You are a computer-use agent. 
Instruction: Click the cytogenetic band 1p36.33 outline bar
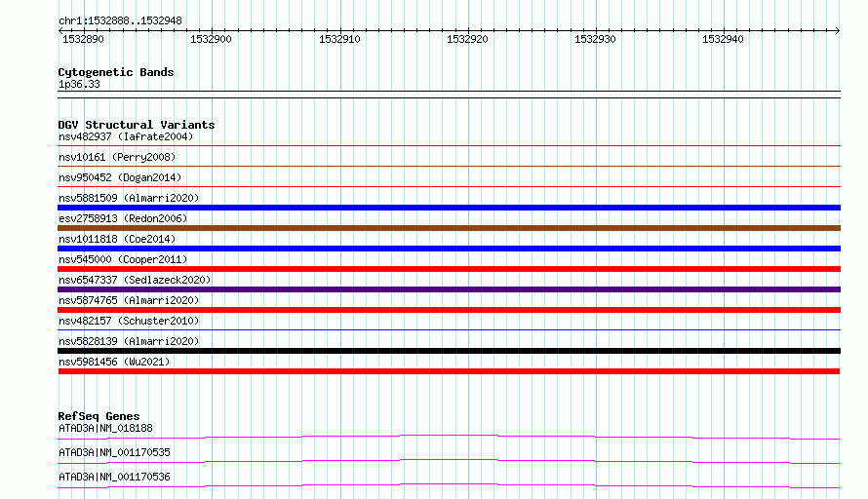click(x=449, y=95)
